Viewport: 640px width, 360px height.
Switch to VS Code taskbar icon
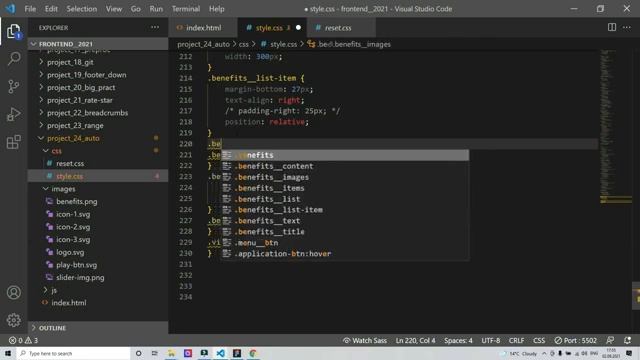pyautogui.click(x=220, y=353)
